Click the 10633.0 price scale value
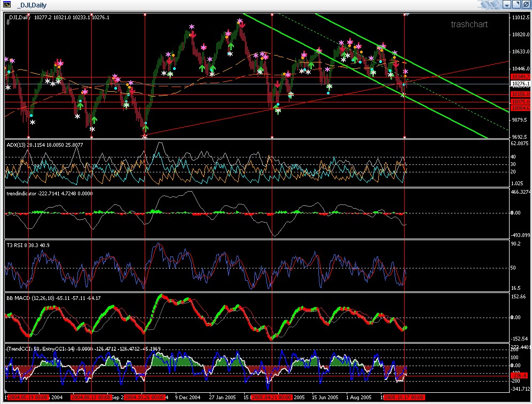Screen dimensions: 532x404 521,52
